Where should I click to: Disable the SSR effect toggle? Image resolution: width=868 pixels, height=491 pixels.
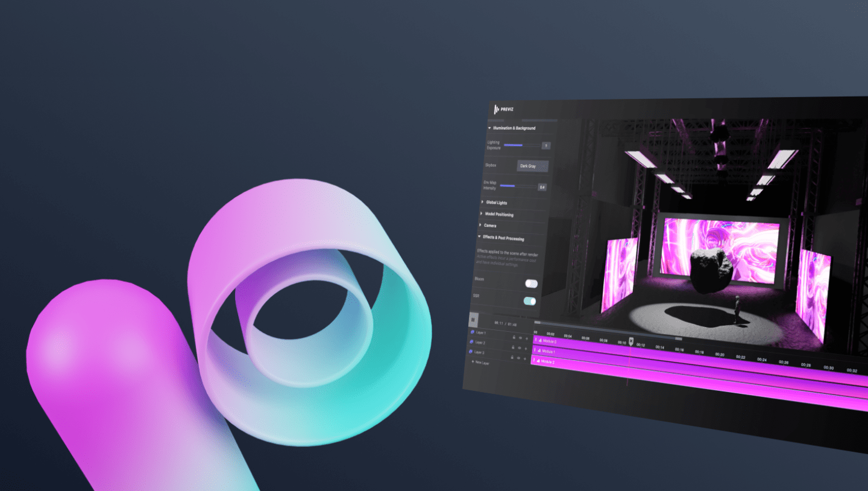point(530,301)
